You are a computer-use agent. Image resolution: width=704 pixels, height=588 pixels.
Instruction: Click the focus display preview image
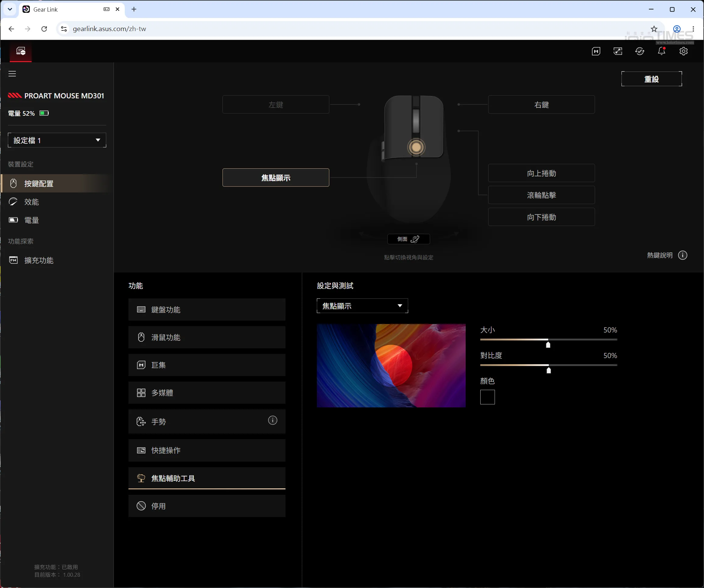point(391,366)
